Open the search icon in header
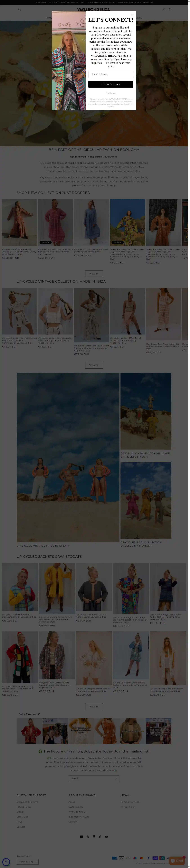 point(20,9)
